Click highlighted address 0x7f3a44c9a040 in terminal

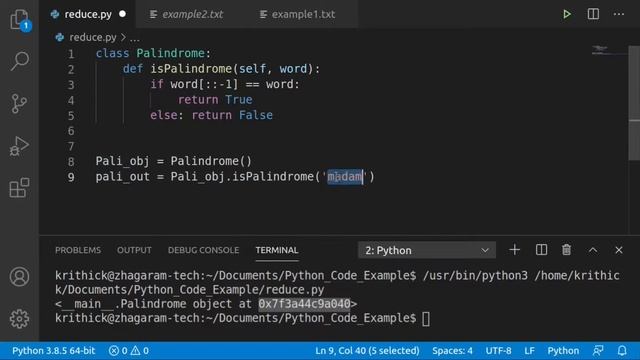pyautogui.click(x=304, y=304)
